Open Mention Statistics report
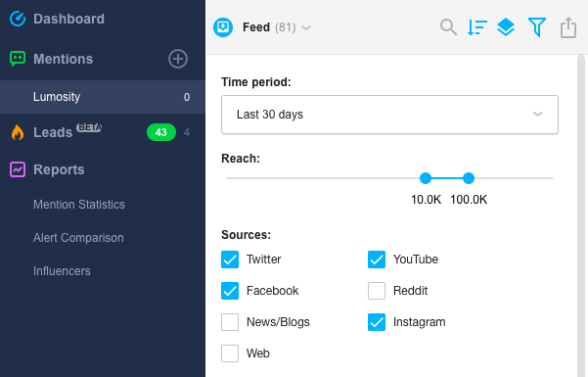Viewport: 588px width, 377px height. pyautogui.click(x=79, y=205)
